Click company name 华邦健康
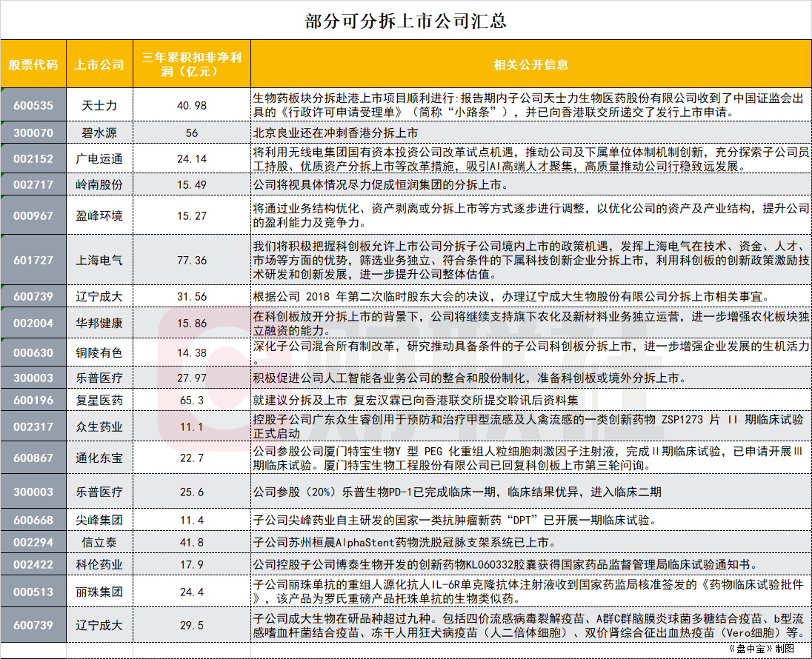The image size is (812, 659). pyautogui.click(x=99, y=323)
